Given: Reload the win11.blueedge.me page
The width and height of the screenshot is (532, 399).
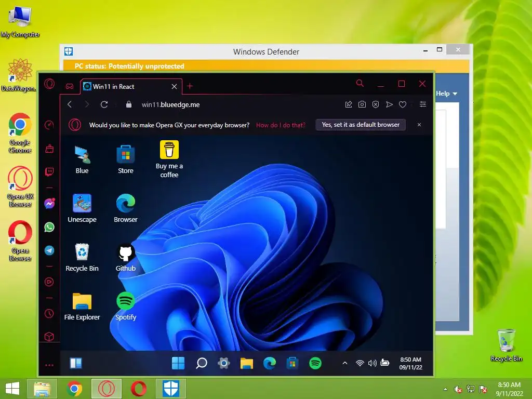Looking at the screenshot, I should click(x=104, y=104).
